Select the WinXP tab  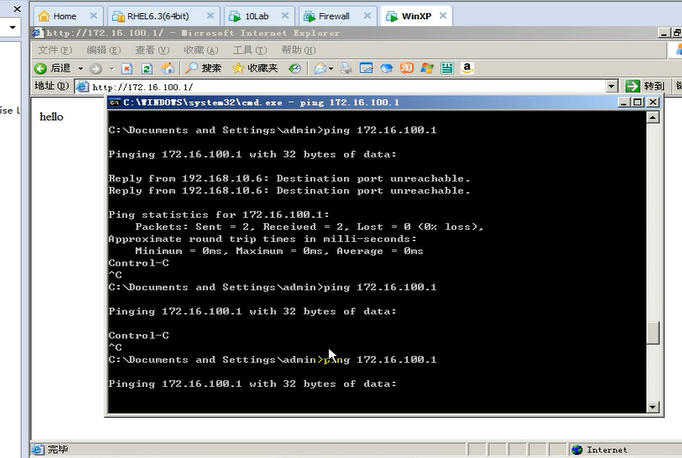tap(416, 16)
